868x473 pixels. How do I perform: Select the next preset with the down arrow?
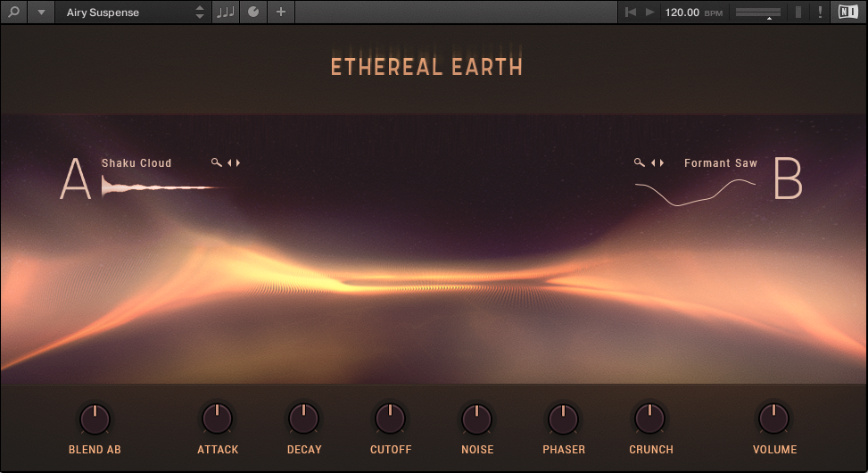pos(200,17)
